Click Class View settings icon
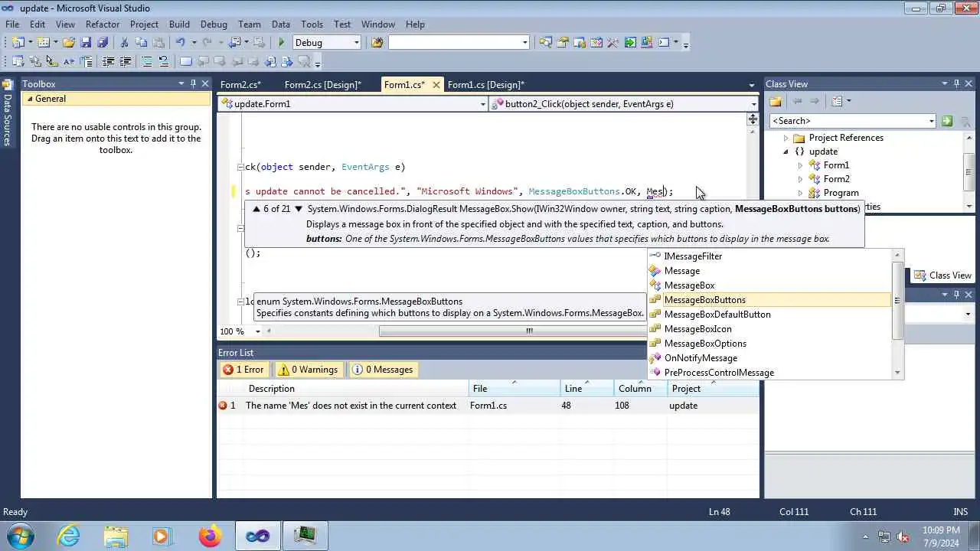Image resolution: width=980 pixels, height=551 pixels. (x=837, y=101)
